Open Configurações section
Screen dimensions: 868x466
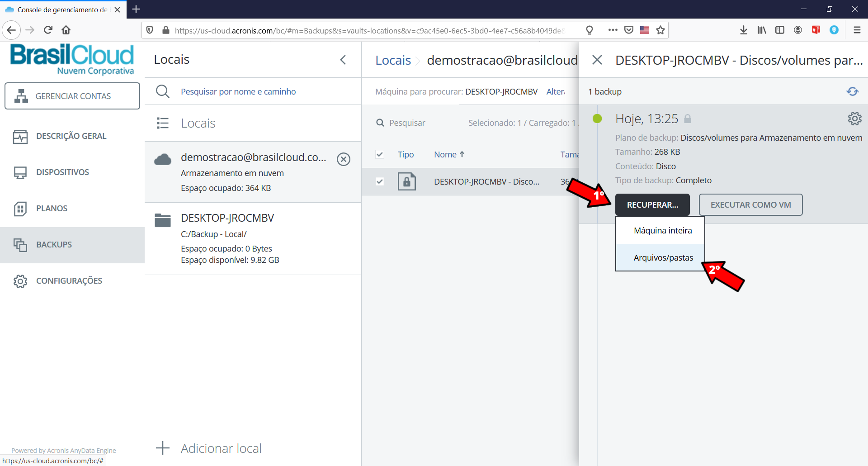point(72,281)
